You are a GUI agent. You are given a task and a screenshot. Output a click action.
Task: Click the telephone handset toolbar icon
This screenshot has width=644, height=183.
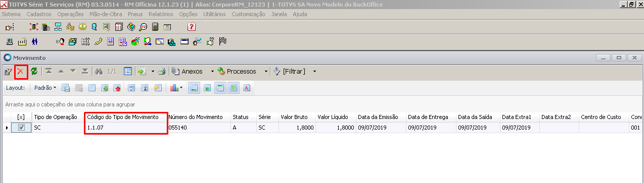coord(98,41)
